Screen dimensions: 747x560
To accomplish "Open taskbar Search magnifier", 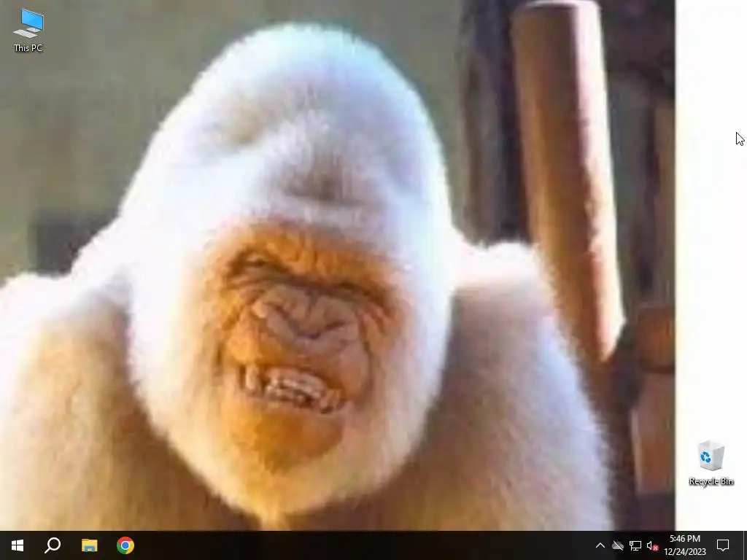I will (x=53, y=545).
